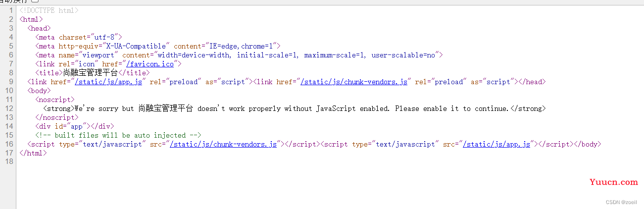Click the closing </html> tag
This screenshot has width=644, height=209.
pos(33,153)
